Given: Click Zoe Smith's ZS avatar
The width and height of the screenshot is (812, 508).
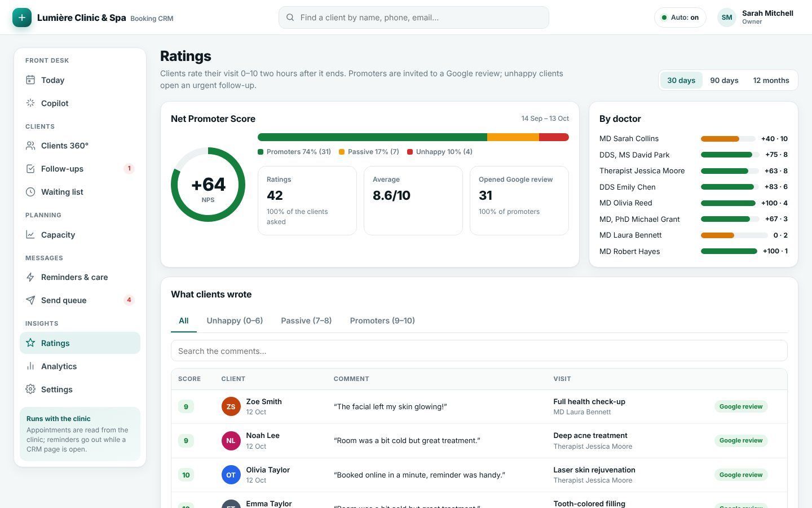Looking at the screenshot, I should tap(231, 406).
